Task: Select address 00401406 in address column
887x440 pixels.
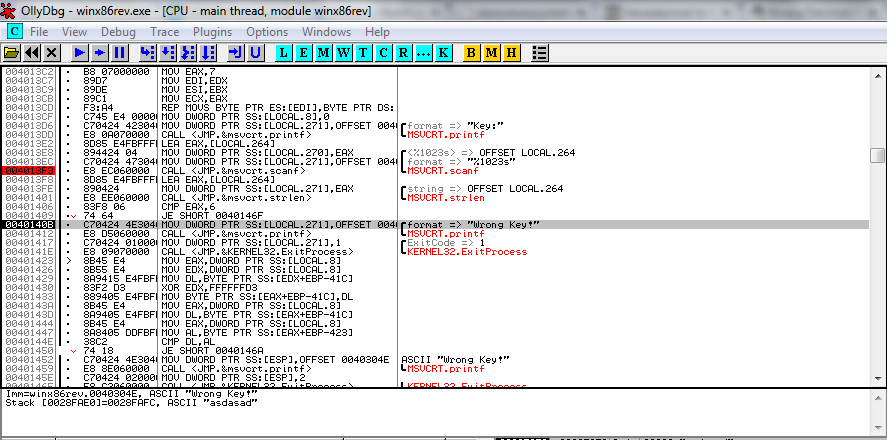Action: point(28,206)
